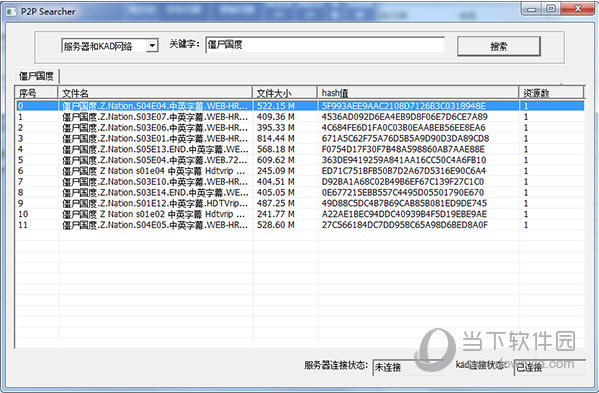
Task: Click hash beginning with A22AE1BEC94D
Action: point(404,214)
